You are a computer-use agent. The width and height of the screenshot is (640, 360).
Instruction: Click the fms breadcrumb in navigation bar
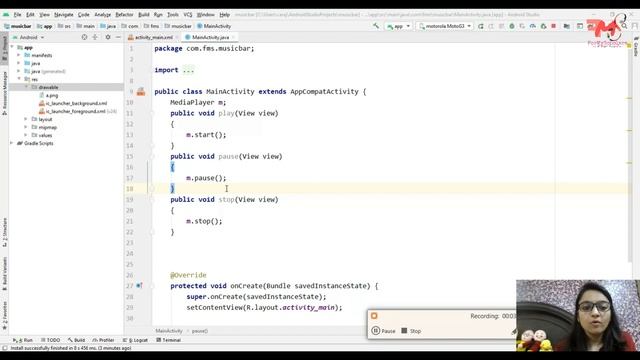(151, 26)
